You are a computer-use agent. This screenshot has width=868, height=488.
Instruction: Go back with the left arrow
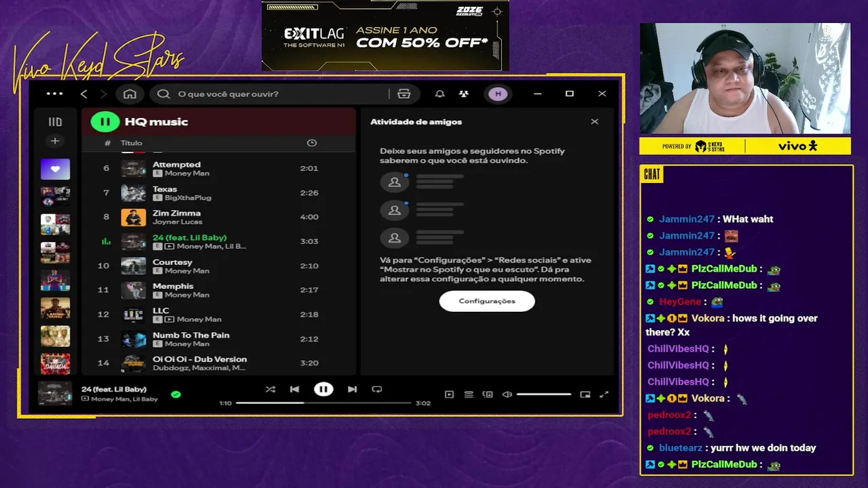tap(84, 94)
